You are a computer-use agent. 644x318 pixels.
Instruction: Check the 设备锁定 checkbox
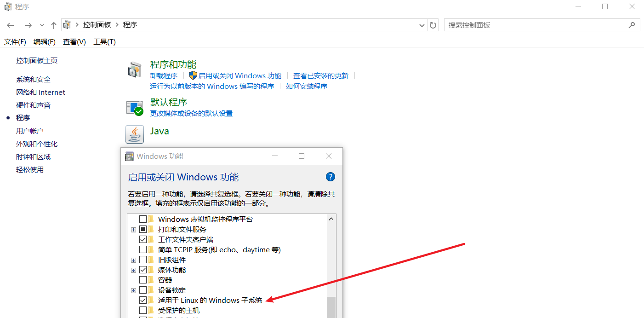click(x=143, y=290)
